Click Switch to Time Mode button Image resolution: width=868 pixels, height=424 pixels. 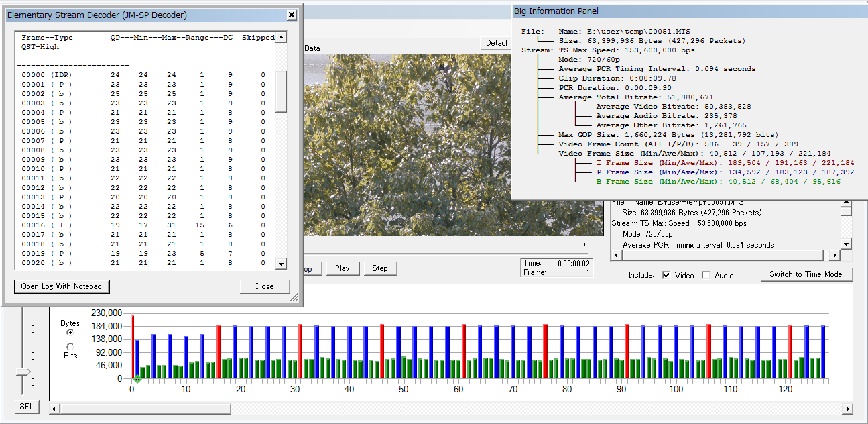tap(806, 274)
